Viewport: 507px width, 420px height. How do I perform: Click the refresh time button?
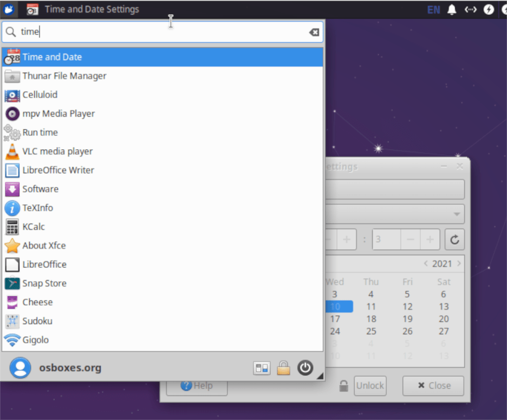coord(455,239)
